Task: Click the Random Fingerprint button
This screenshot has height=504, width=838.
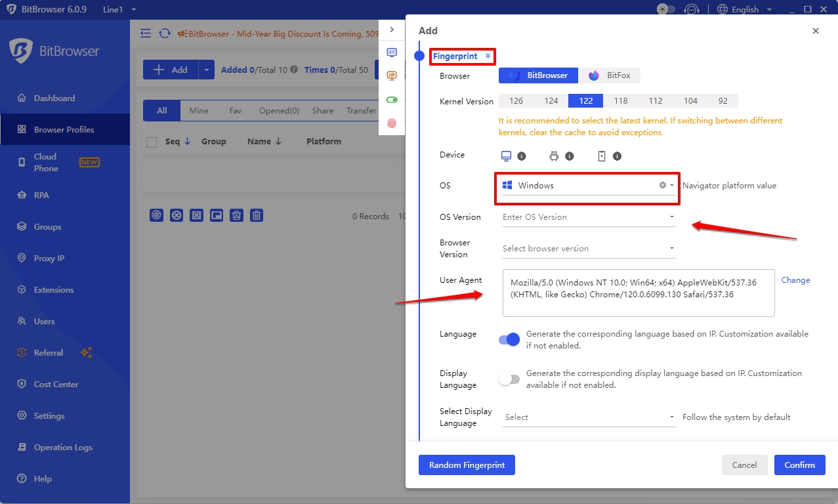Action: (x=467, y=465)
